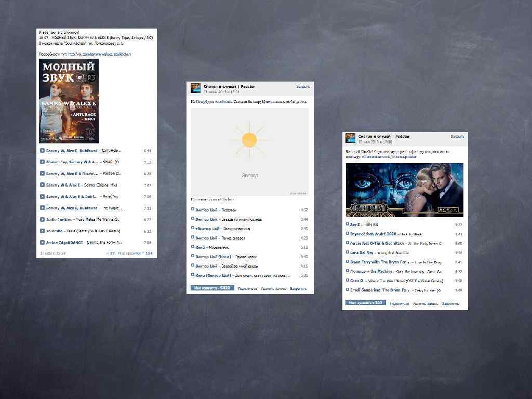The height and width of the screenshot is (399, 532).
Task: Play Beyoncé feat. André 3000 – Back To Black
Action: 348,234
